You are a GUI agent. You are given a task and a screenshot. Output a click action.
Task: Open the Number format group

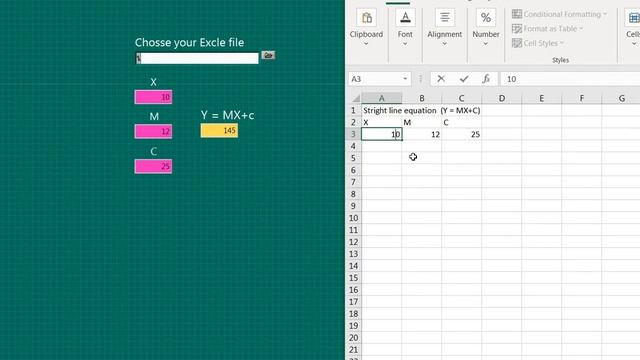point(486,28)
